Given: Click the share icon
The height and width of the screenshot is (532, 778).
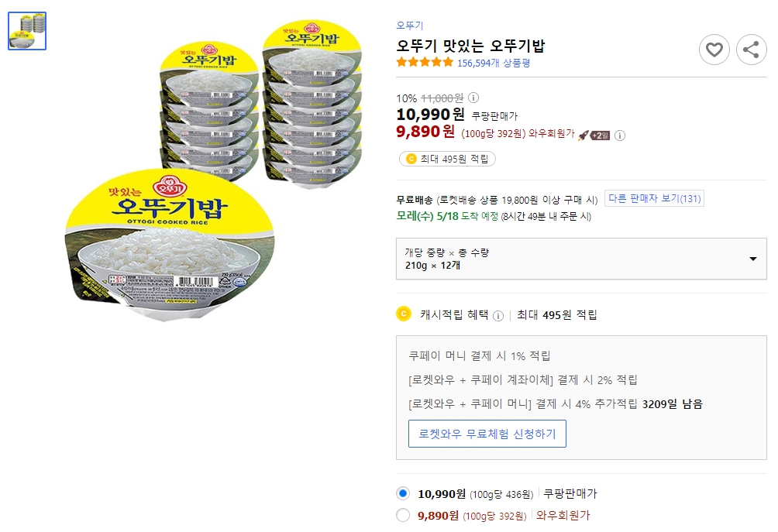Looking at the screenshot, I should 750,50.
